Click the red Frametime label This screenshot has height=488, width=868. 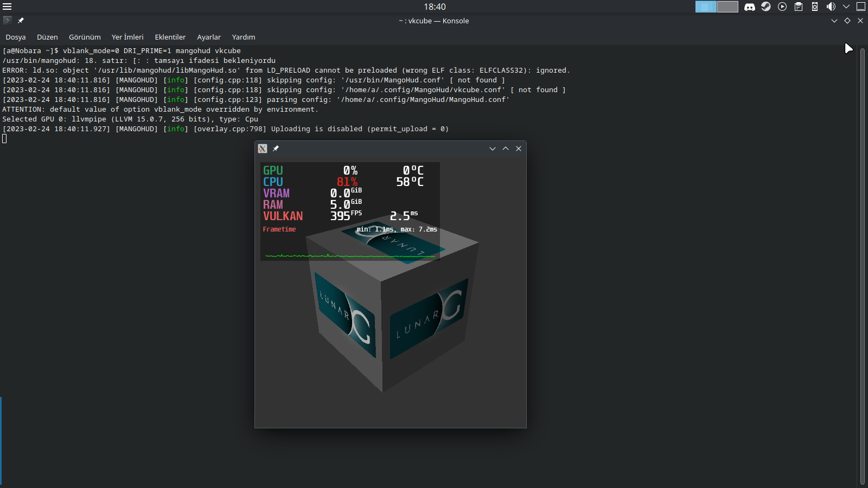(x=279, y=229)
